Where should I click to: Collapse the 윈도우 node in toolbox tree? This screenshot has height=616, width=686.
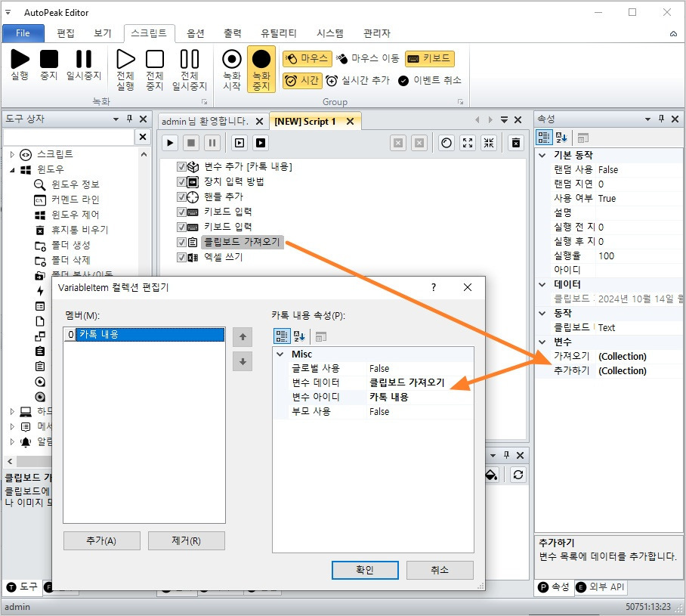click(12, 169)
